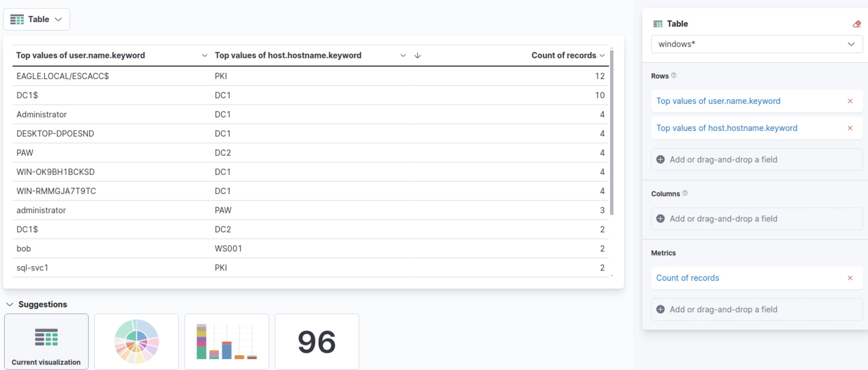The height and width of the screenshot is (370, 868).
Task: Click the sort arrow on the hostname column
Action: (x=417, y=56)
